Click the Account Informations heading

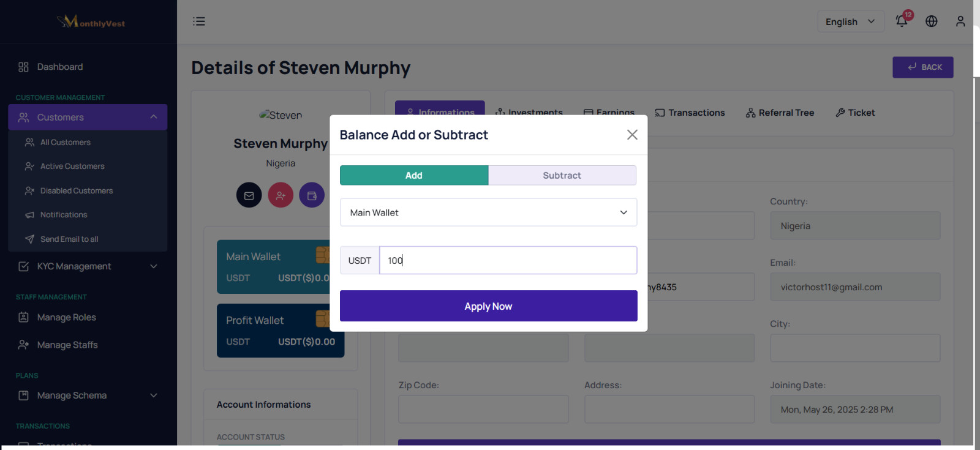pyautogui.click(x=264, y=405)
